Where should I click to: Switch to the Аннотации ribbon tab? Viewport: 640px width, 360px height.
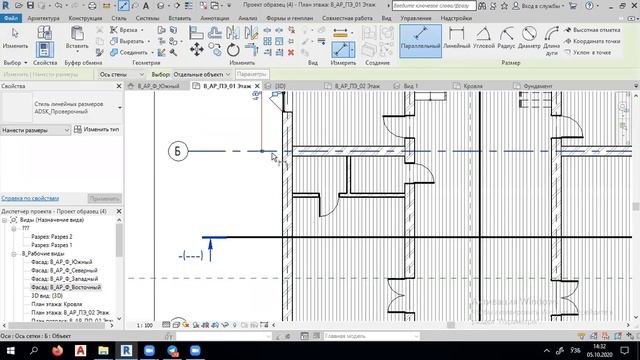point(214,18)
